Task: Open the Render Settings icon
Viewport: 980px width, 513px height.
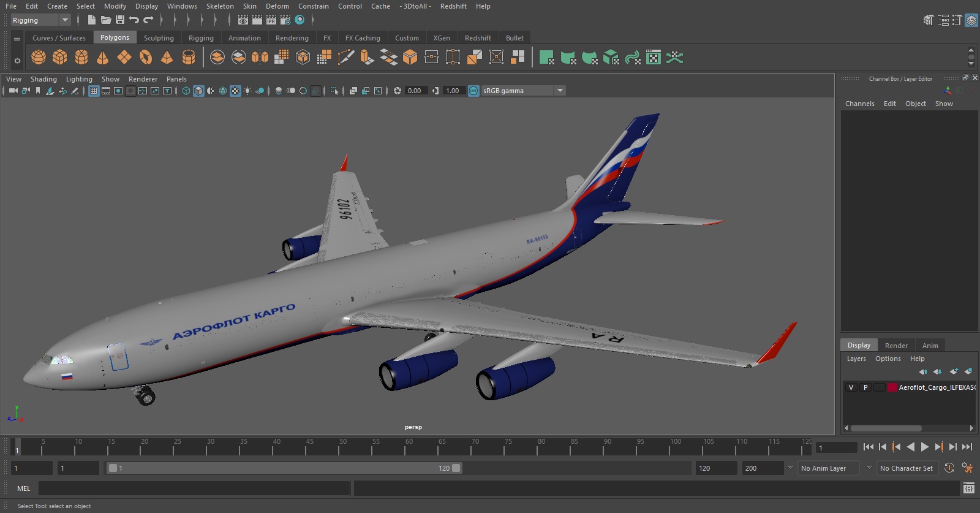Action: (x=285, y=20)
